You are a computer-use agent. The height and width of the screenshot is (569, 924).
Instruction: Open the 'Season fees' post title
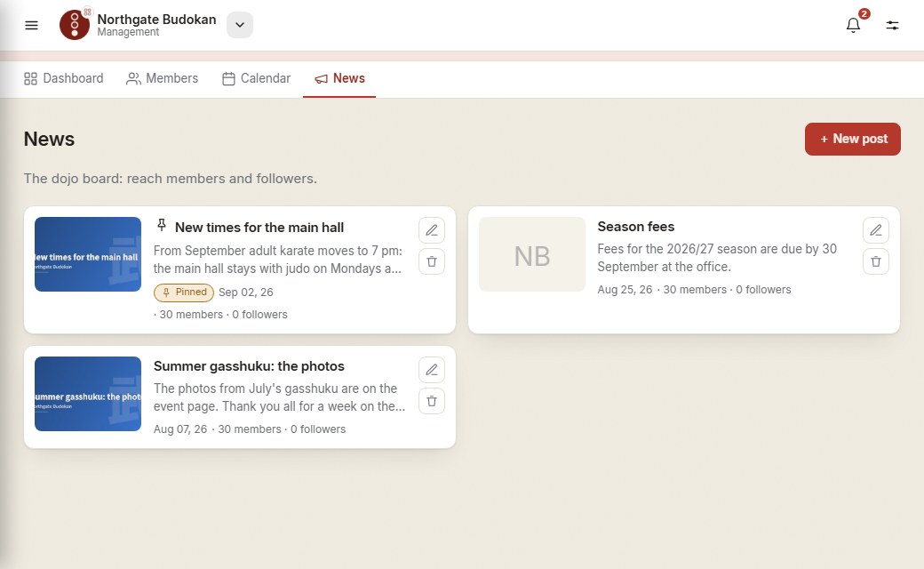[636, 227]
